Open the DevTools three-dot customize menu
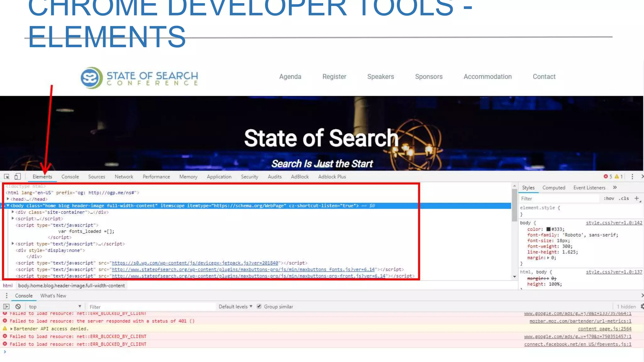 632,177
